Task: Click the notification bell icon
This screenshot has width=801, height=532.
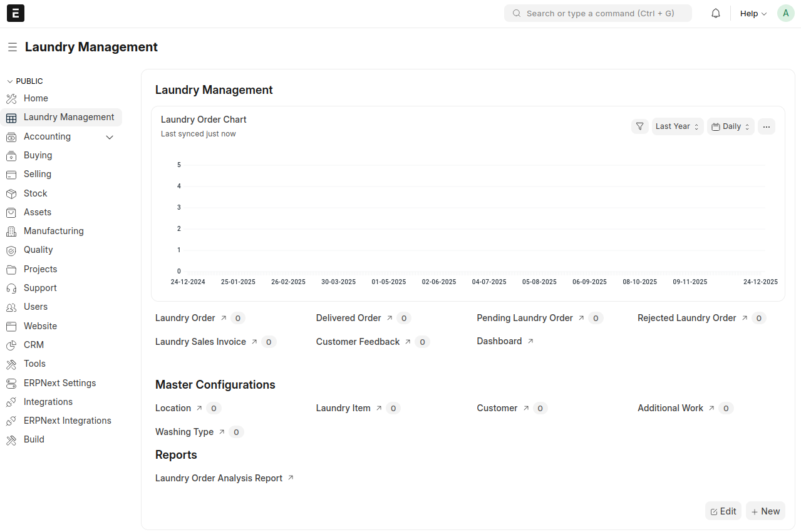Action: point(715,13)
